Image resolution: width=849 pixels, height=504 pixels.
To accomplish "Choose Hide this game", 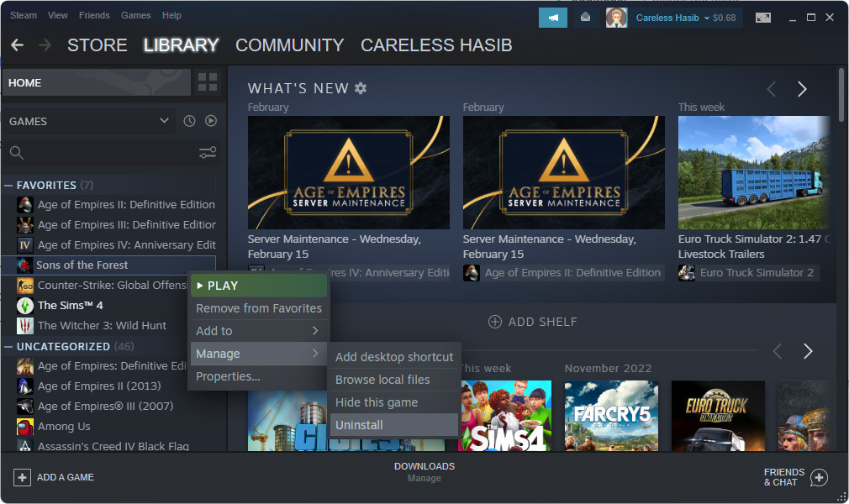I will pos(394,402).
